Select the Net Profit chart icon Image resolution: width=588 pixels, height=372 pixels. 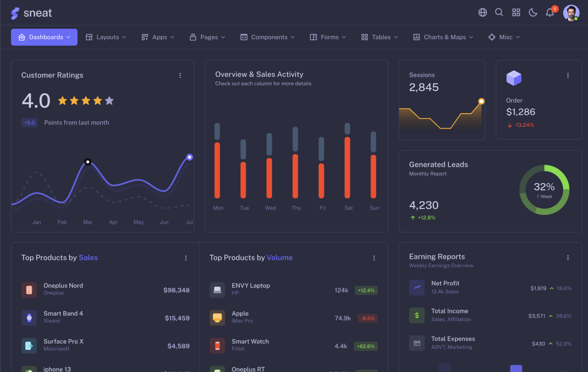[x=416, y=288]
